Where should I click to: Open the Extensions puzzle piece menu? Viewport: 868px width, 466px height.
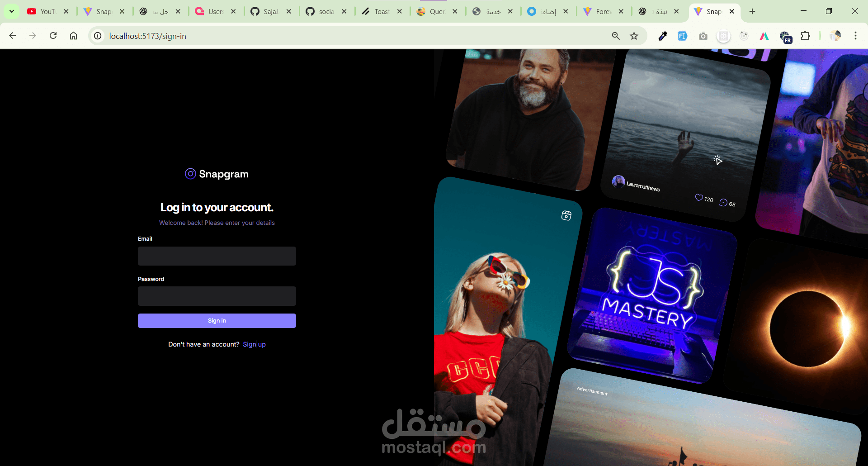point(806,36)
